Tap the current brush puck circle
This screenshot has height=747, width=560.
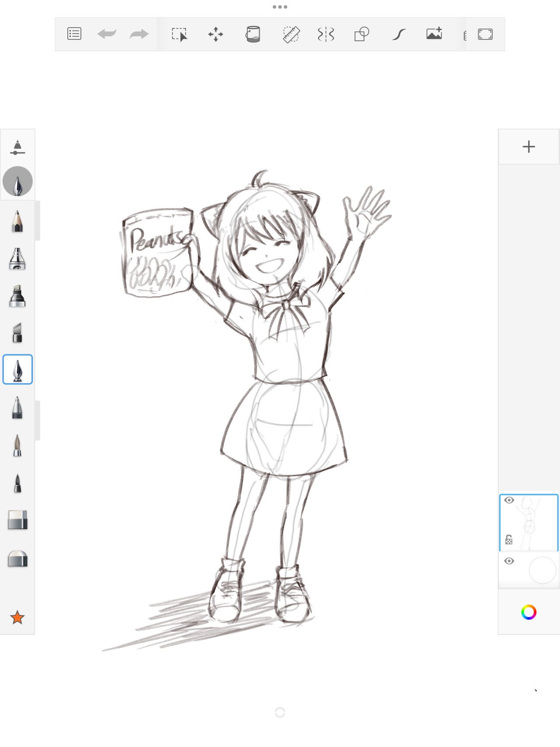tap(17, 181)
